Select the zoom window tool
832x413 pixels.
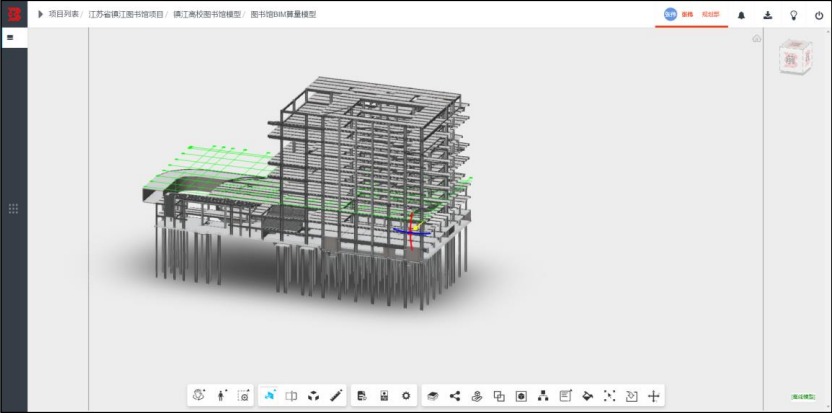pyautogui.click(x=244, y=395)
